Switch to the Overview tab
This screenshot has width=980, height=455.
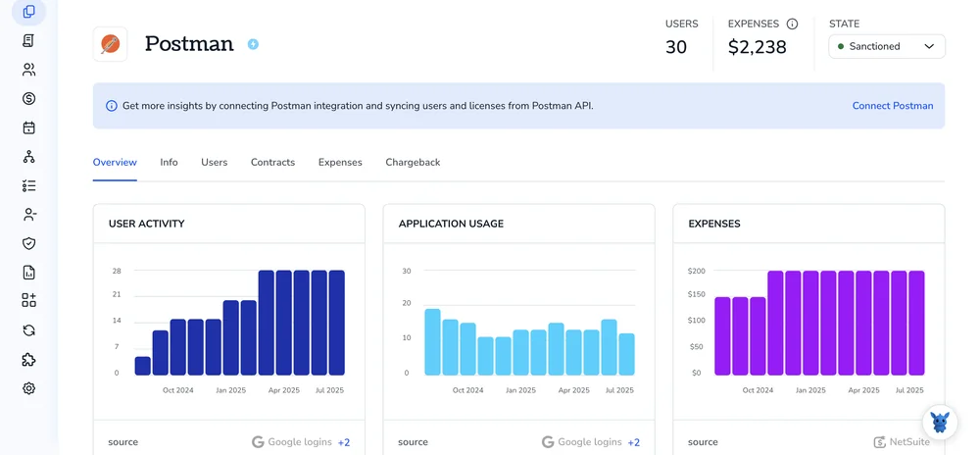point(115,162)
